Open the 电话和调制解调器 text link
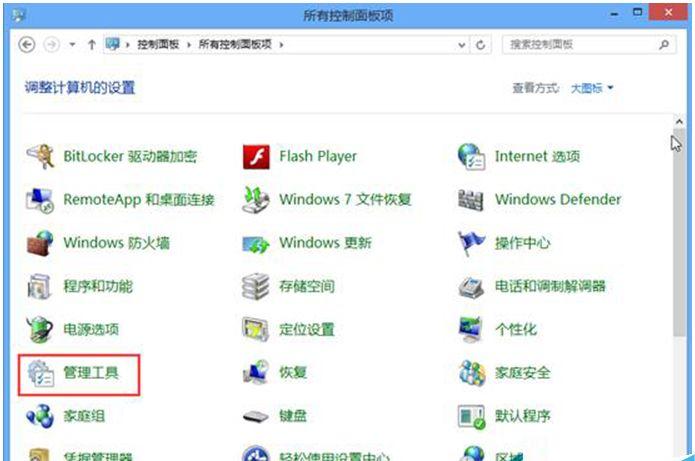This screenshot has width=695, height=461. point(550,286)
